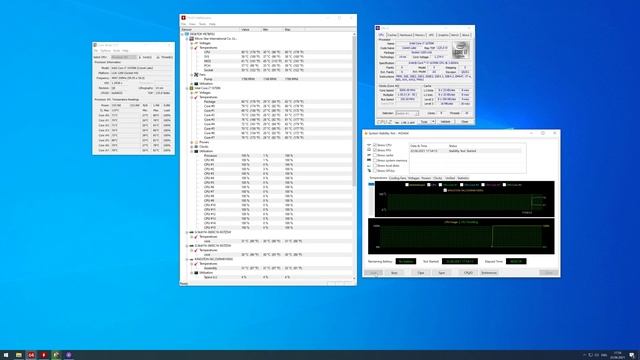Switch to the Statistics tab in the stability test
This screenshot has height=360, width=640.
point(463,178)
